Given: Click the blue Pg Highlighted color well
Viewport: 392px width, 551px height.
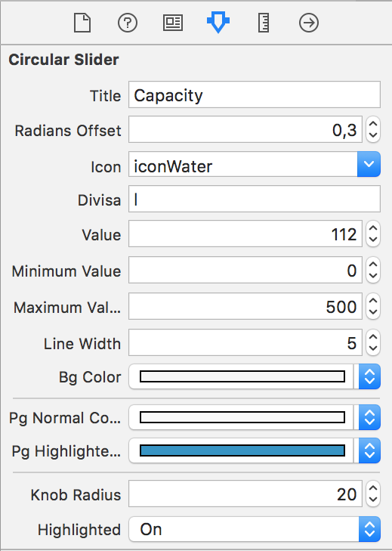Looking at the screenshot, I should [242, 450].
